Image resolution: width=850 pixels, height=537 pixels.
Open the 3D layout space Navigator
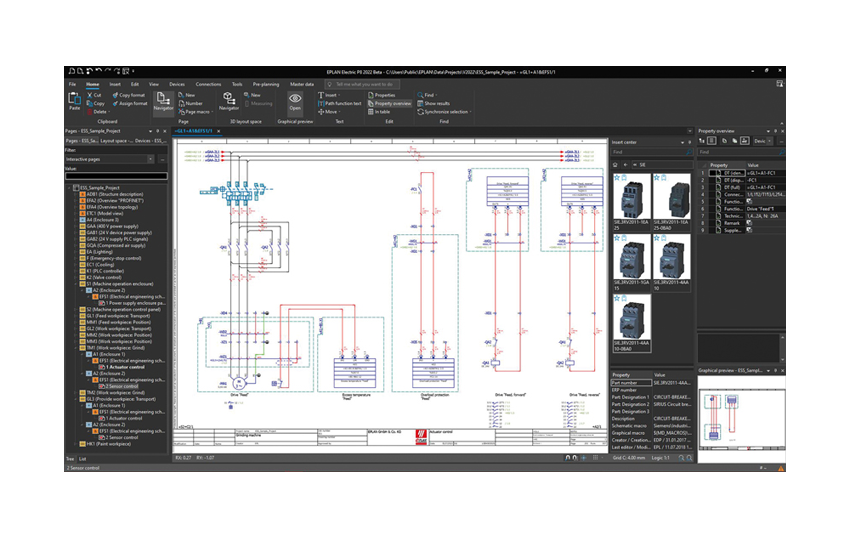tap(228, 101)
